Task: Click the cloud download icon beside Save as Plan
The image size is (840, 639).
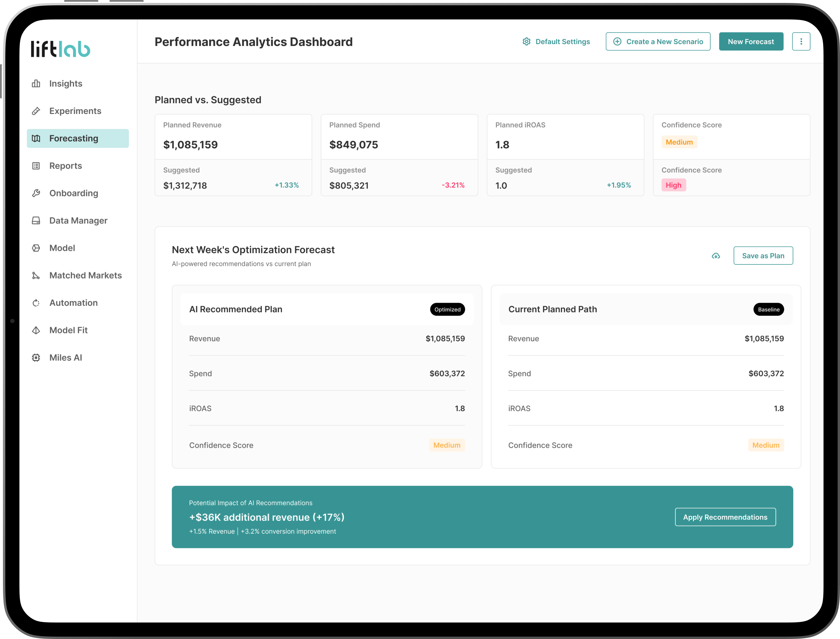Action: [x=716, y=256]
